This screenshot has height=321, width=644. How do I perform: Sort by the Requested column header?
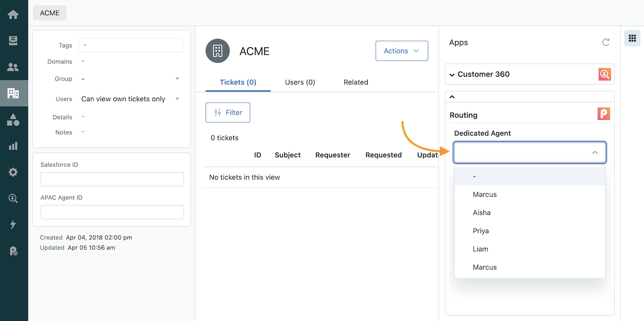click(x=384, y=155)
